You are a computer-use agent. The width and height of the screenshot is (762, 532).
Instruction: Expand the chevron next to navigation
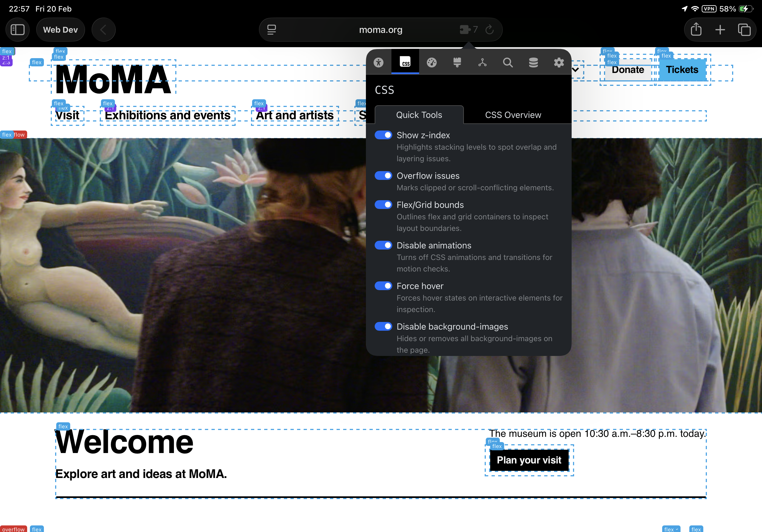(575, 70)
